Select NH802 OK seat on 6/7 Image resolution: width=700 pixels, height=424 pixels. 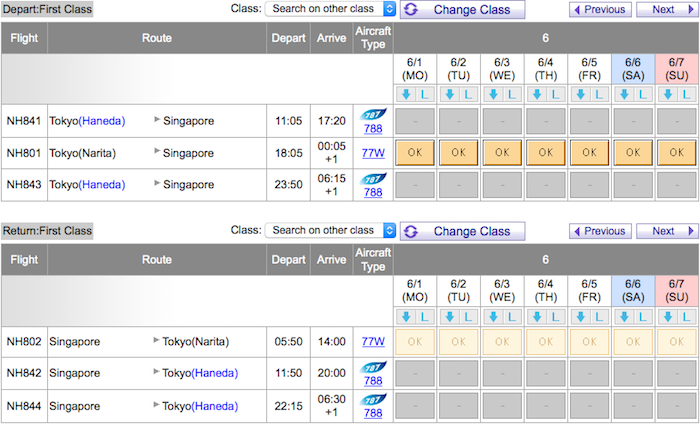(x=677, y=342)
